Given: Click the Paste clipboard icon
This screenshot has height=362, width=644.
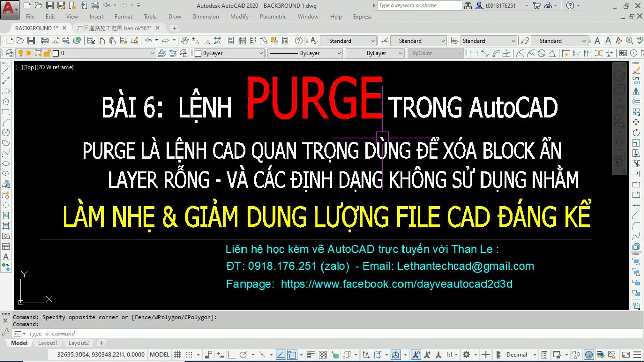Looking at the screenshot, I should tap(112, 41).
